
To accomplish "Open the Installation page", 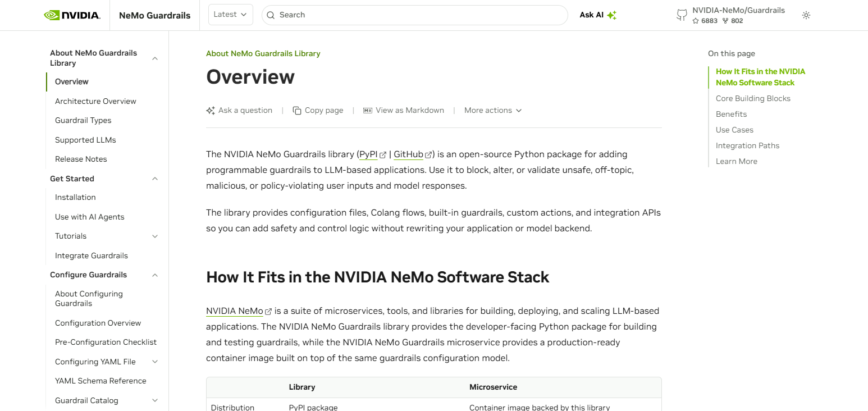I will click(75, 198).
